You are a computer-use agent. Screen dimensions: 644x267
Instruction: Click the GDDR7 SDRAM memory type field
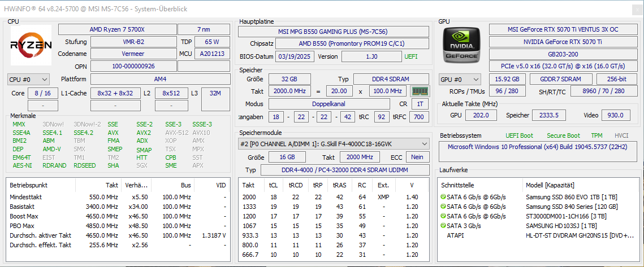coord(561,79)
